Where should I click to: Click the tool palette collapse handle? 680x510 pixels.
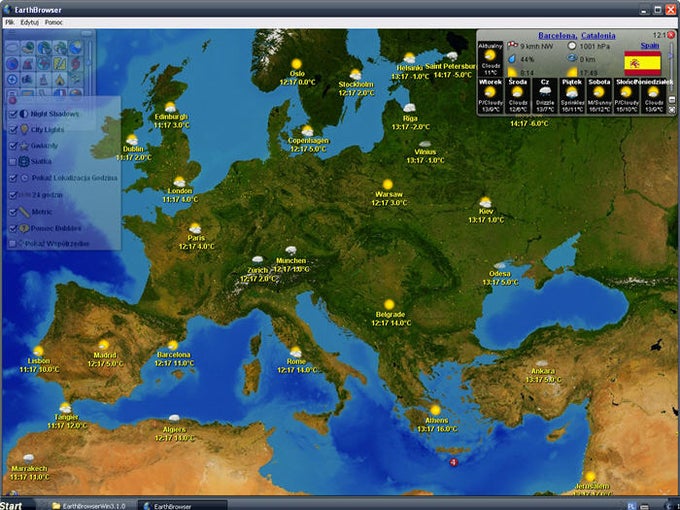pos(86,33)
